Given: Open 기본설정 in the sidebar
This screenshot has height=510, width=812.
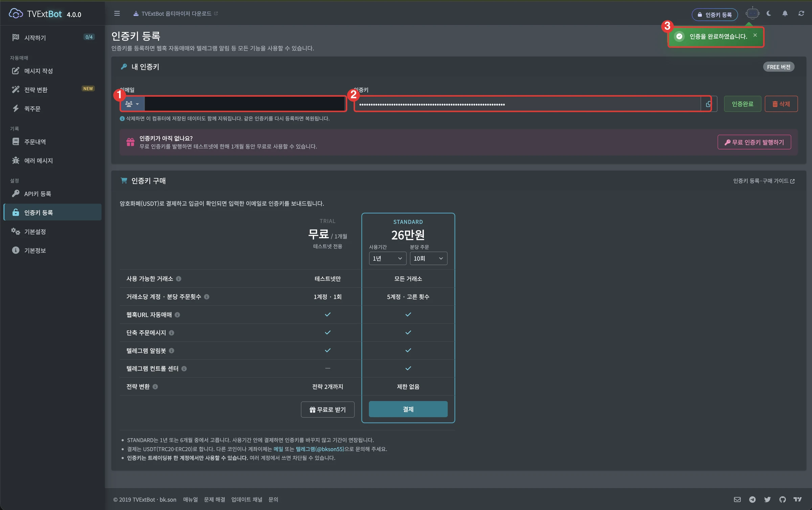Looking at the screenshot, I should pyautogui.click(x=52, y=232).
